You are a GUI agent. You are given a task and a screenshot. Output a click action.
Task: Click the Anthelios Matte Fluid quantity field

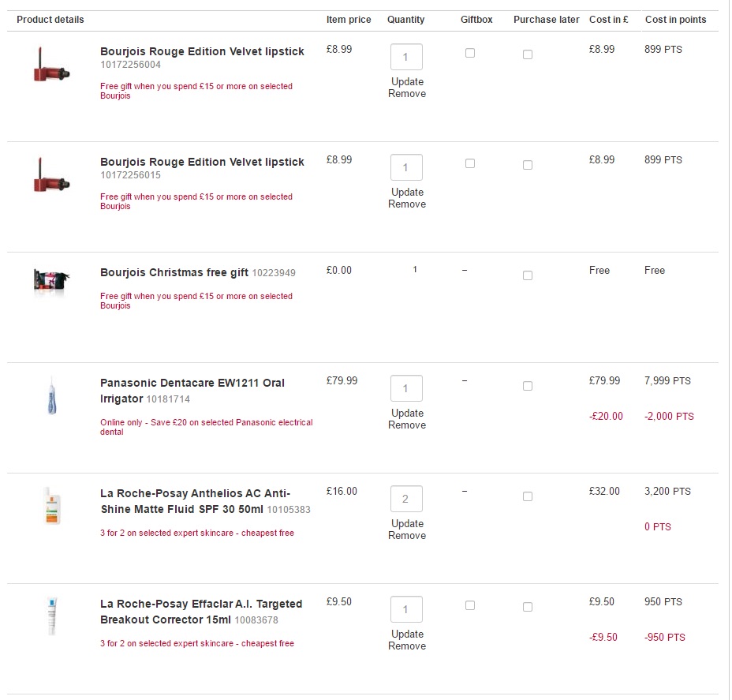406,499
